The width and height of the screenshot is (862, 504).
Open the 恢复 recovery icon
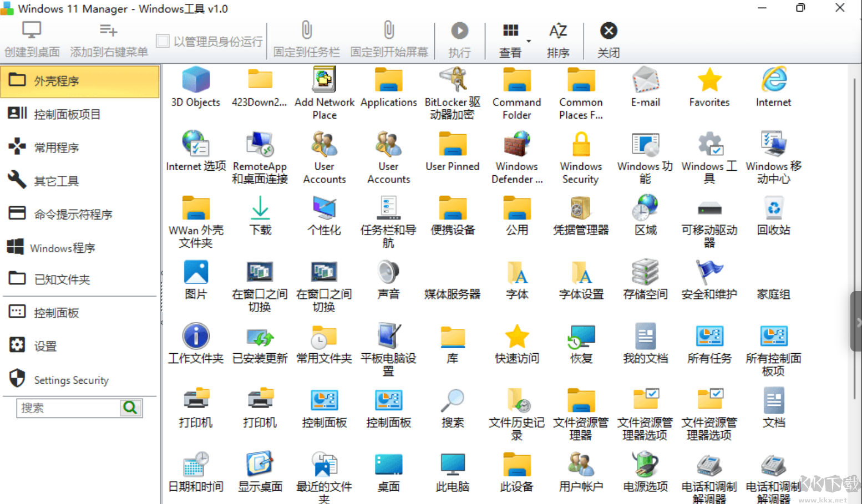581,336
